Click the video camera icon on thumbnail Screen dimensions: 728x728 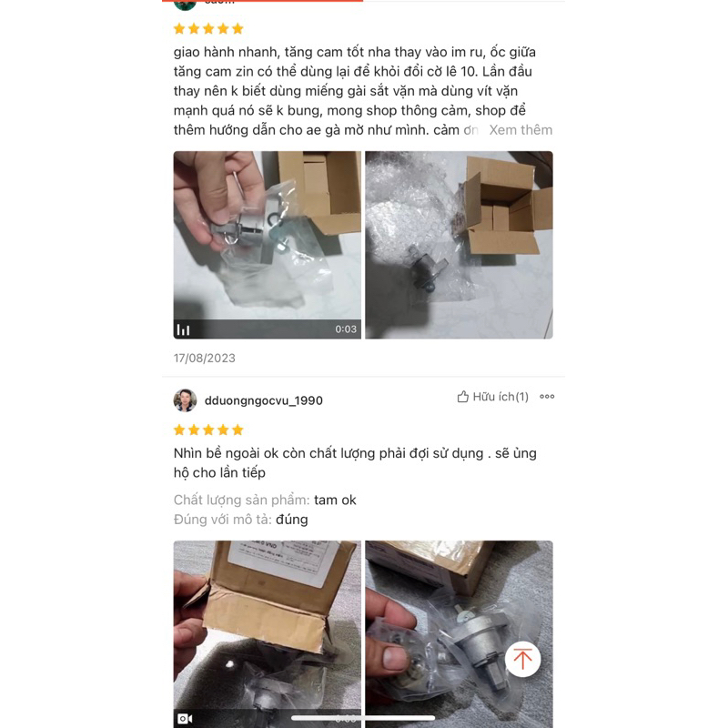pyautogui.click(x=185, y=718)
